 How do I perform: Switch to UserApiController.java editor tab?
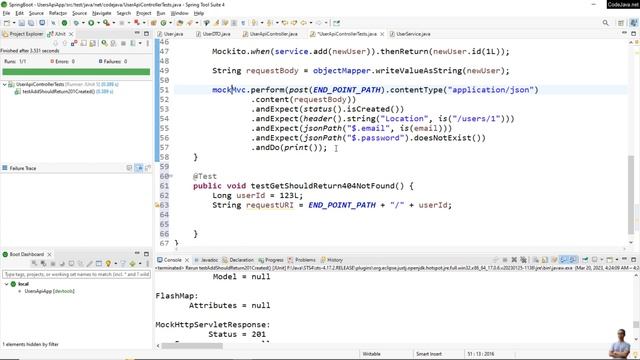tap(270, 34)
